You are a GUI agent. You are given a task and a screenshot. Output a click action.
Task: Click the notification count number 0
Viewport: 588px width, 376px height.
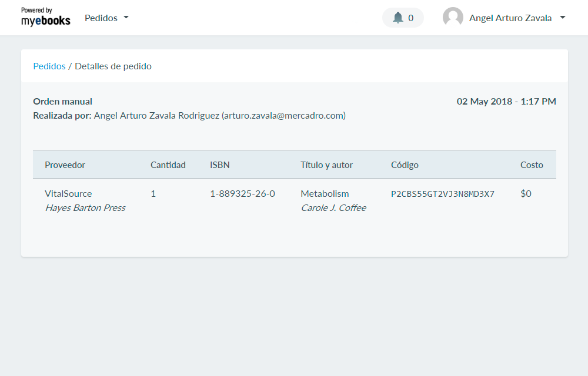click(410, 18)
